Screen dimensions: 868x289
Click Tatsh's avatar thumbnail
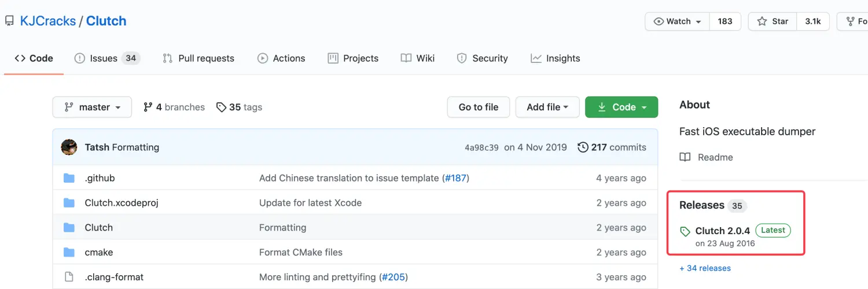[69, 147]
